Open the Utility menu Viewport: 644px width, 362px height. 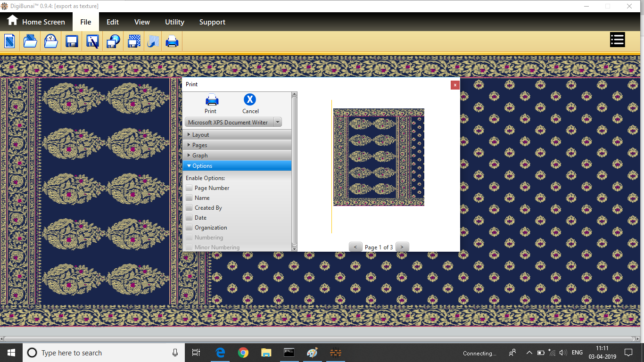coord(174,22)
